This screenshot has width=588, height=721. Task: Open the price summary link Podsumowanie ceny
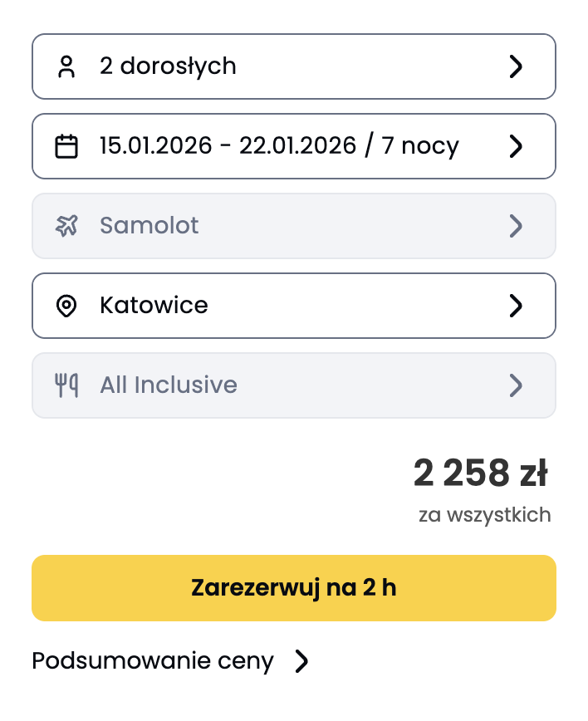152,660
